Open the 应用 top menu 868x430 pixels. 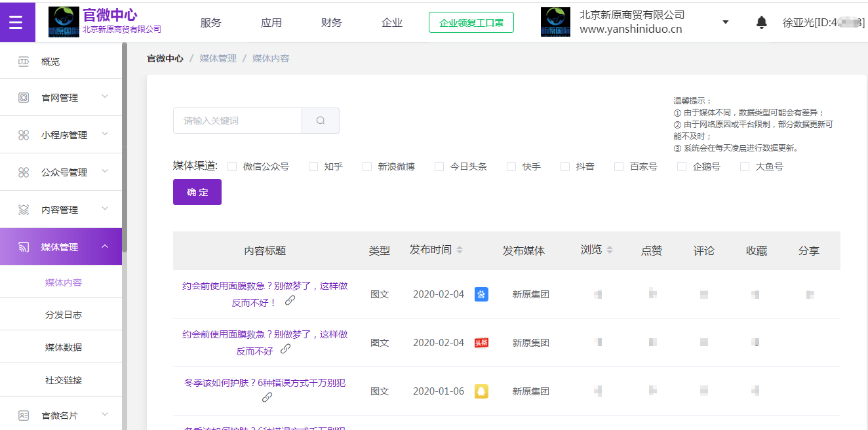point(271,22)
